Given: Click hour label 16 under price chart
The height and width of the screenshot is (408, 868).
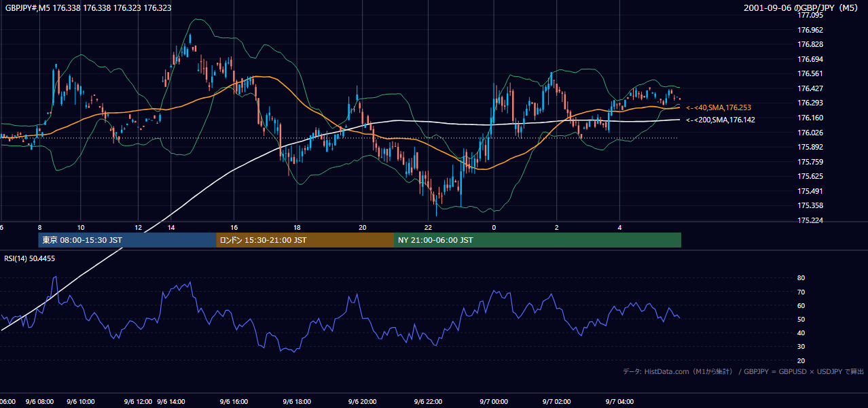Looking at the screenshot, I should tap(234, 227).
